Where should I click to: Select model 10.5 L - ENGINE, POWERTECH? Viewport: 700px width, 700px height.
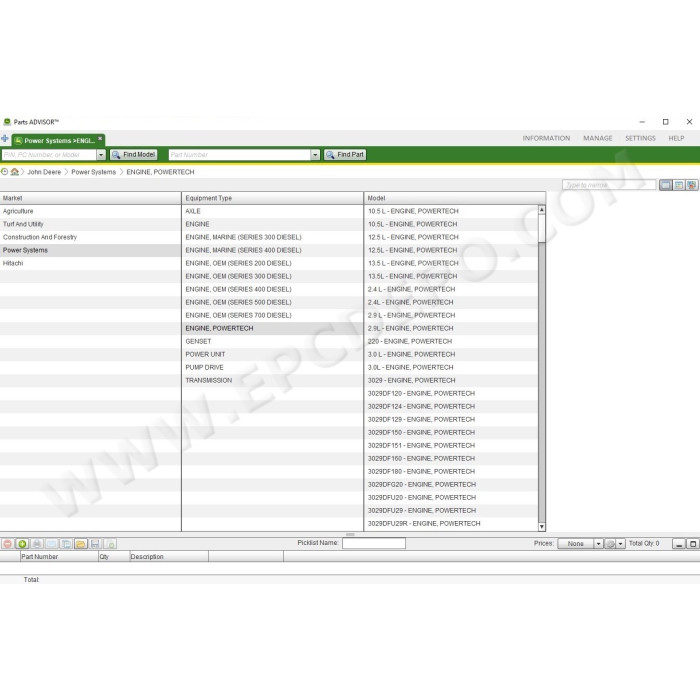click(451, 211)
